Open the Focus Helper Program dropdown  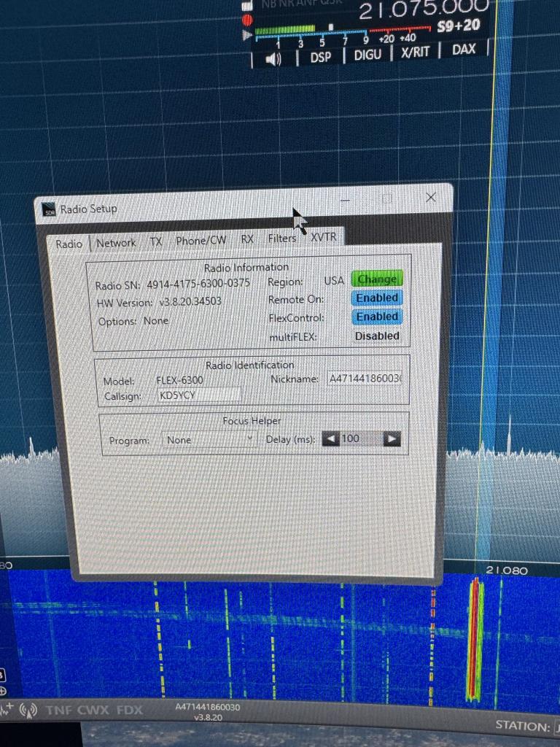tap(209, 439)
